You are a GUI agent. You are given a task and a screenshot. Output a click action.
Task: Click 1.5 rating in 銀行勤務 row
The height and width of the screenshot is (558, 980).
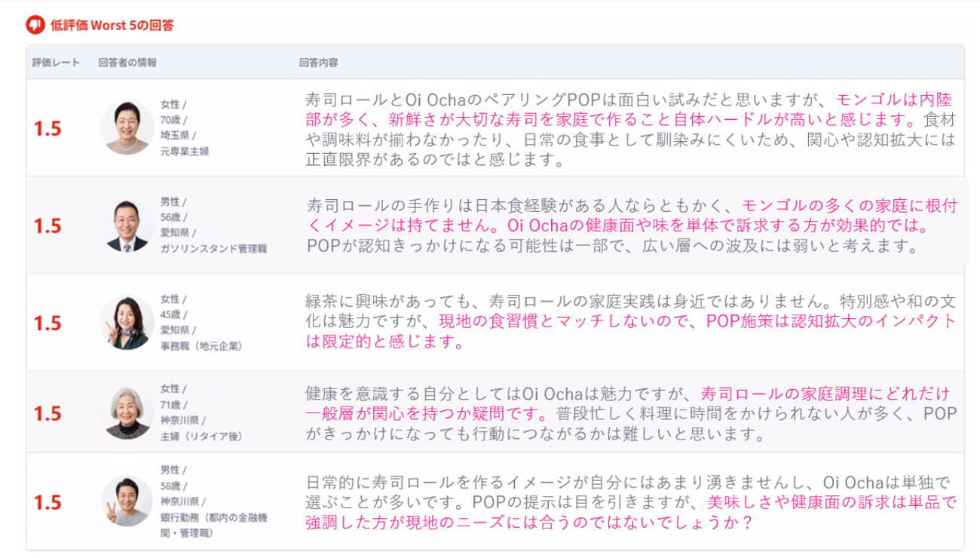(x=47, y=503)
